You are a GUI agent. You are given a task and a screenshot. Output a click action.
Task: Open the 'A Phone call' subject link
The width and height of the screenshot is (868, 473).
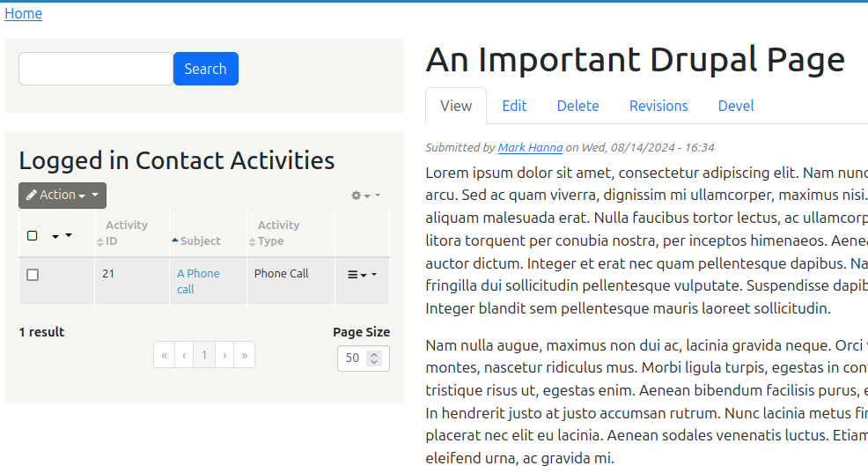[197, 281]
